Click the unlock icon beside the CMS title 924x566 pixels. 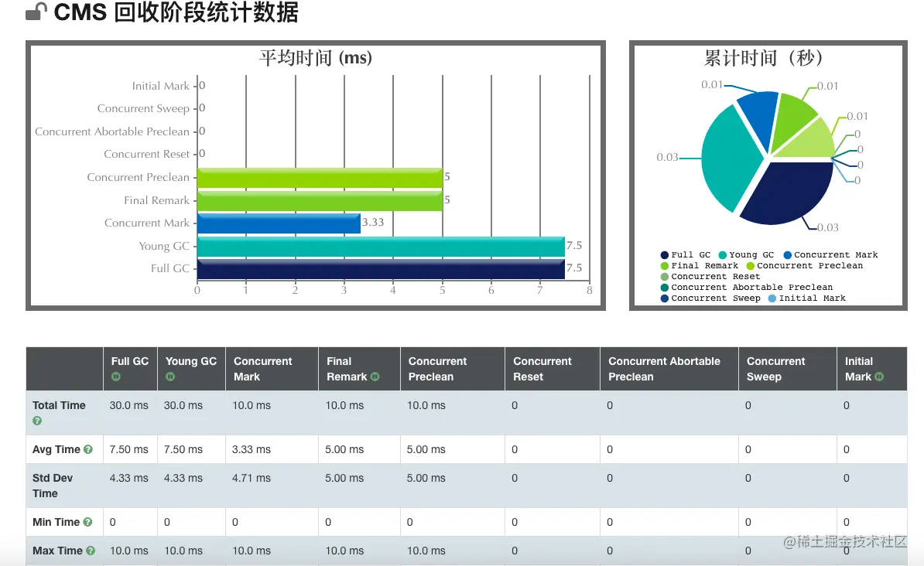36,11
